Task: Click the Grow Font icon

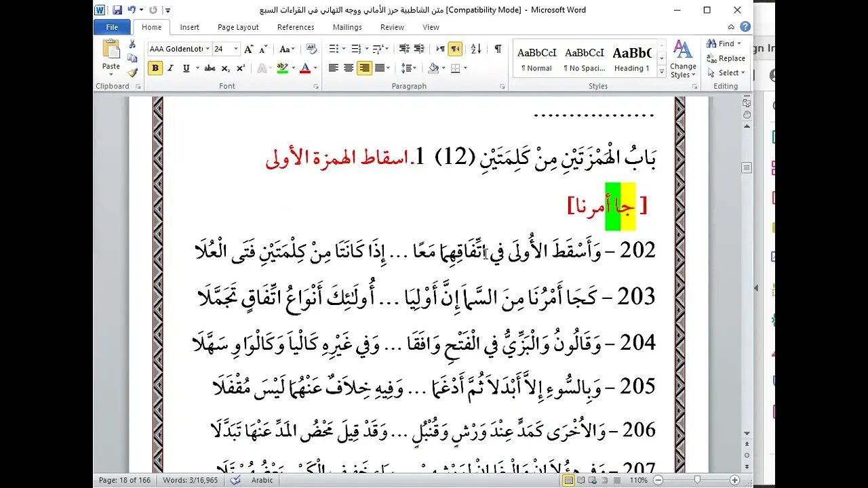Action: click(x=249, y=49)
